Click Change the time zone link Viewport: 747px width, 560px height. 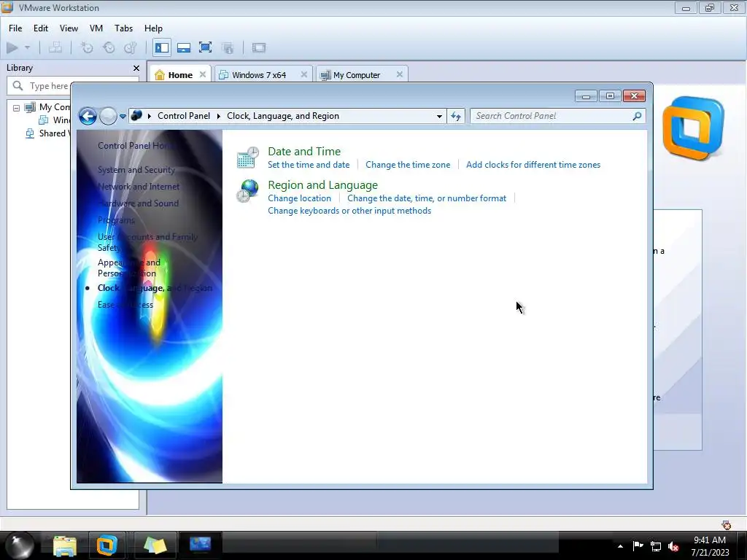click(408, 165)
